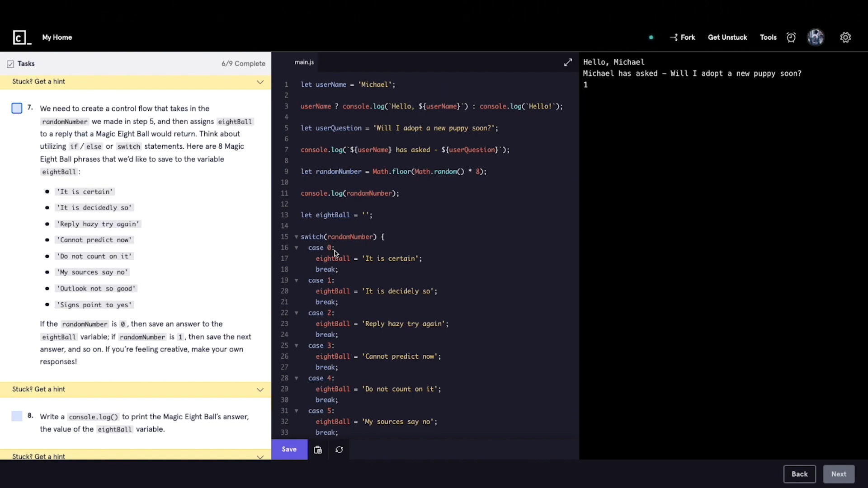Image resolution: width=868 pixels, height=488 pixels.
Task: Click the Fork button
Action: (682, 38)
